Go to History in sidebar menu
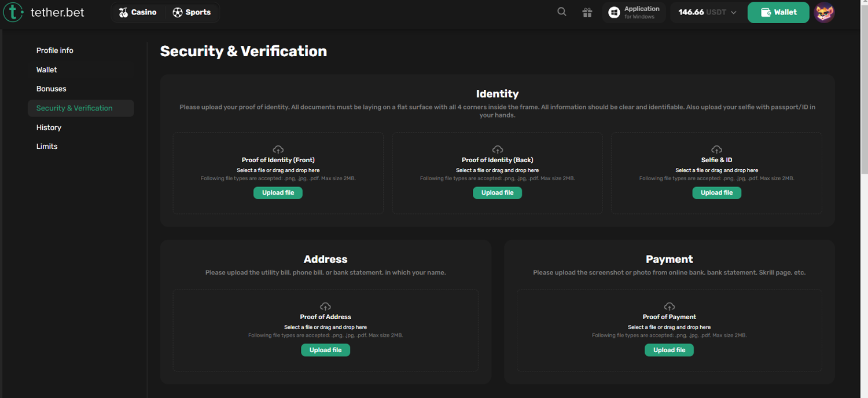 [49, 127]
